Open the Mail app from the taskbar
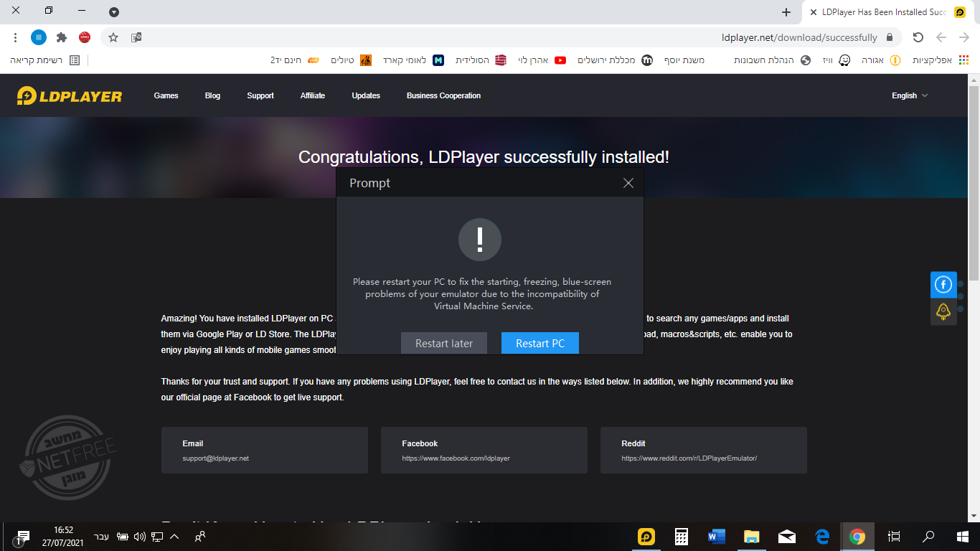 point(786,537)
